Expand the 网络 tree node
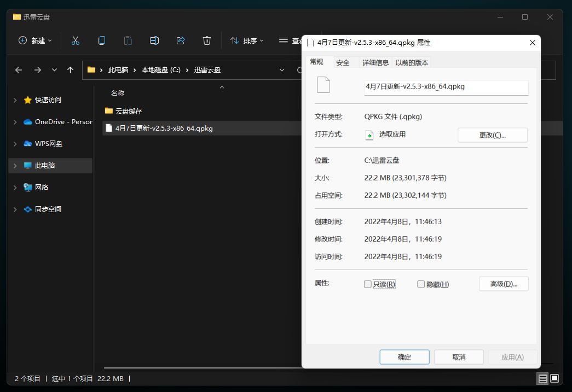 [x=15, y=188]
